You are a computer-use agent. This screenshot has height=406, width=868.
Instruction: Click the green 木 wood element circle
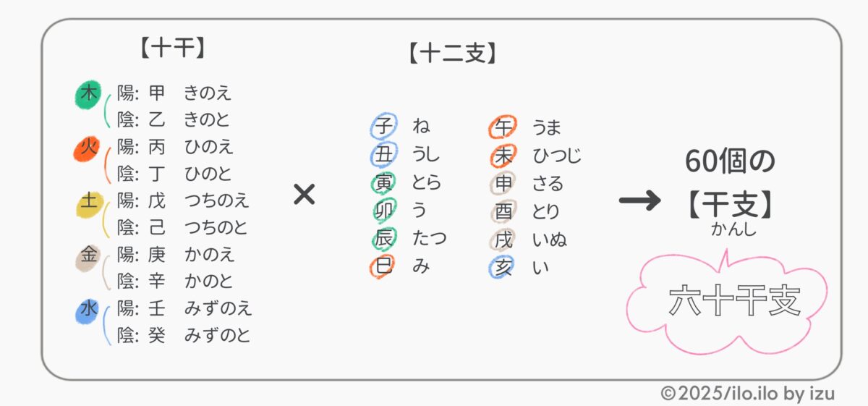(88, 94)
